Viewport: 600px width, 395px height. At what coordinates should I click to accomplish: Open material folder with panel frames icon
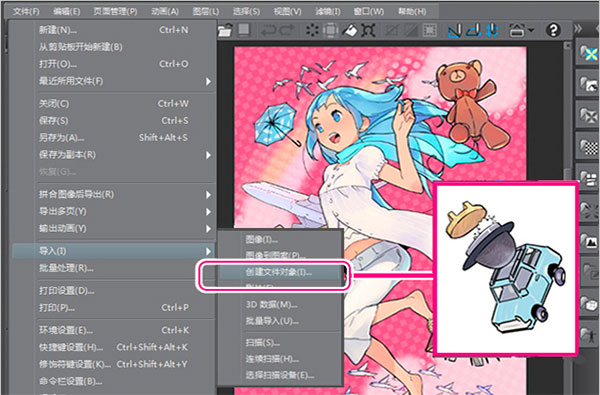click(x=588, y=178)
